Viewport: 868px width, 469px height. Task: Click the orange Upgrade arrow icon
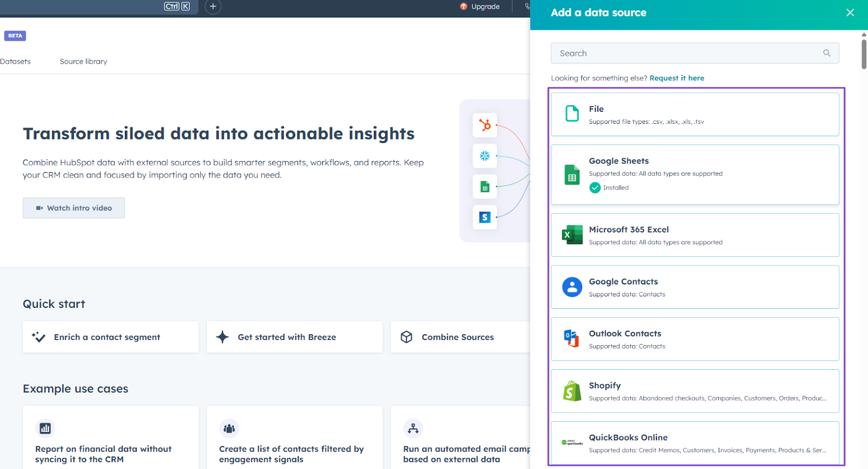click(463, 7)
